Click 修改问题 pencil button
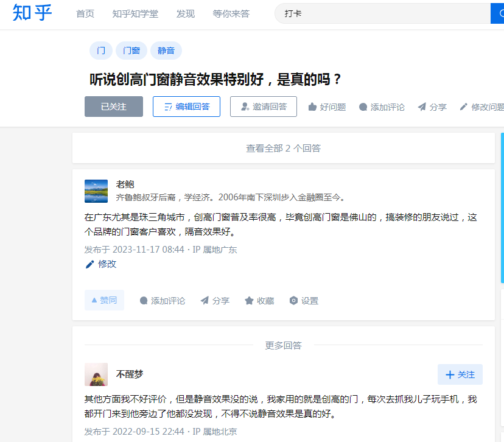The height and width of the screenshot is (442, 504). click(x=481, y=107)
